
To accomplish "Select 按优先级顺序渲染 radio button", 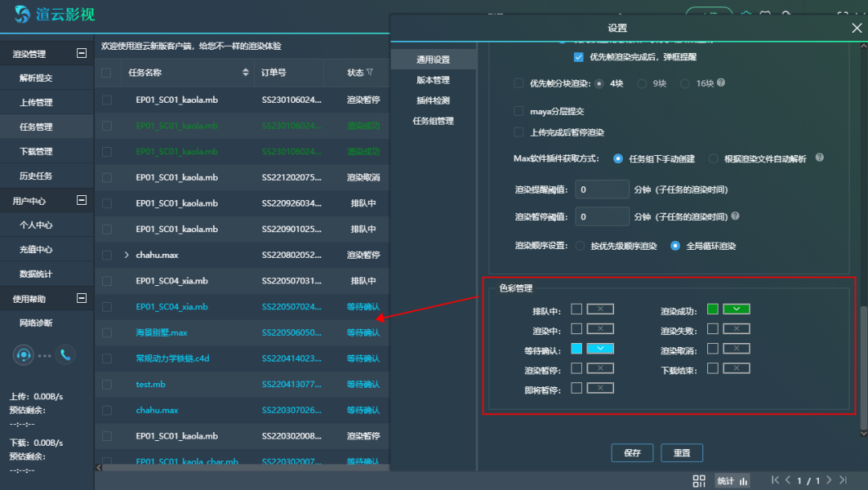I will coord(579,246).
